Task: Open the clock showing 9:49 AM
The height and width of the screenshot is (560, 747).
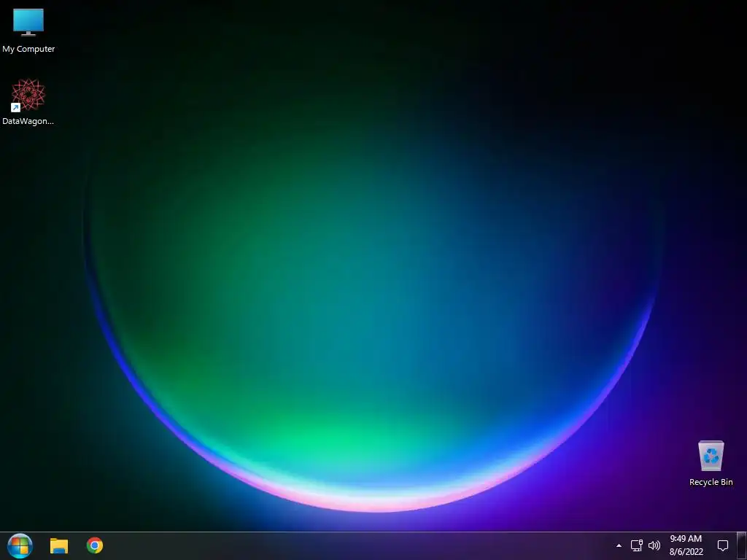Action: pos(686,539)
